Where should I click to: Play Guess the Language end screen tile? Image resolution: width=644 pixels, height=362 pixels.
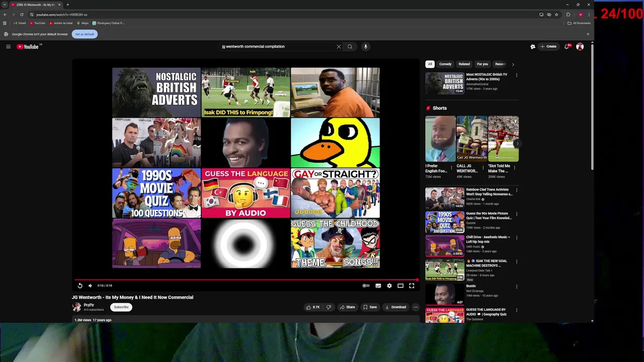coord(246,193)
